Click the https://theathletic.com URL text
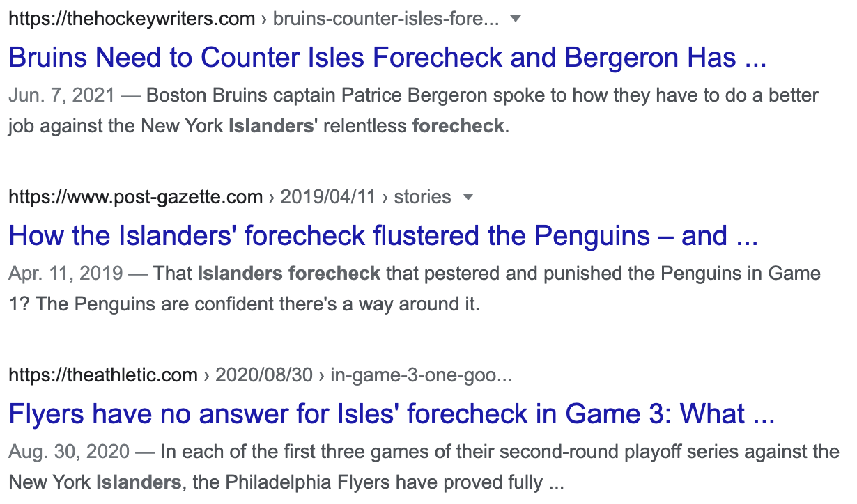Image resolution: width=857 pixels, height=504 pixels. point(103,375)
